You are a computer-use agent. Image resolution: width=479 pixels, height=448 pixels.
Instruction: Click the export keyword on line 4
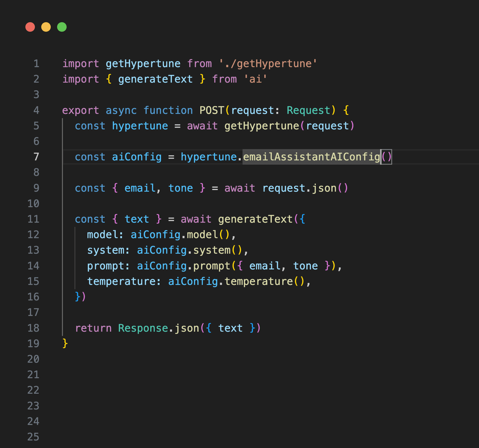click(x=80, y=110)
